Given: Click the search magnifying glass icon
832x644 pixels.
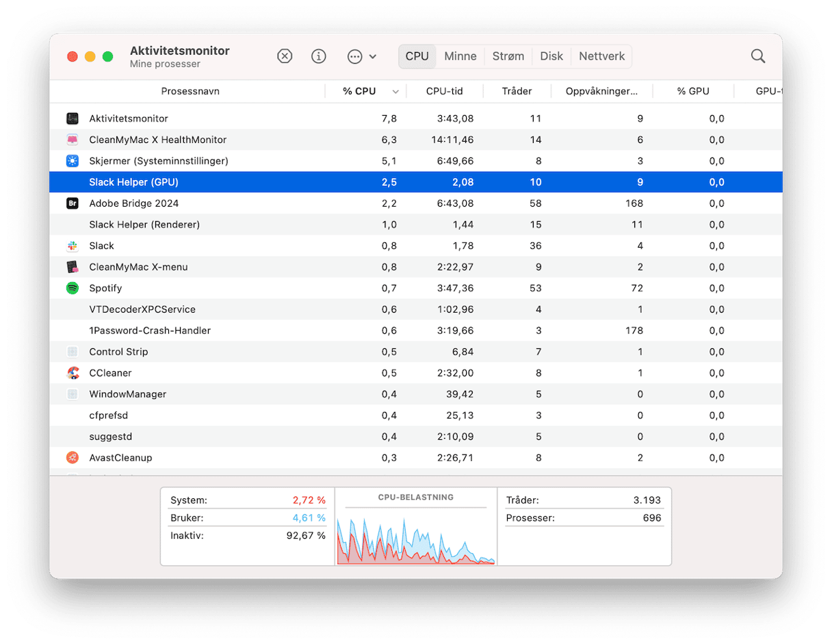Looking at the screenshot, I should (758, 56).
